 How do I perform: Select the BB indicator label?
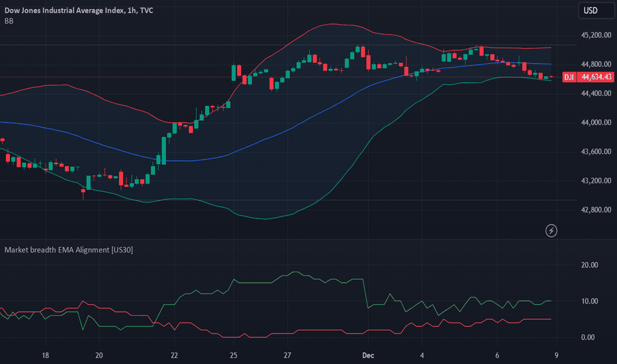click(9, 21)
